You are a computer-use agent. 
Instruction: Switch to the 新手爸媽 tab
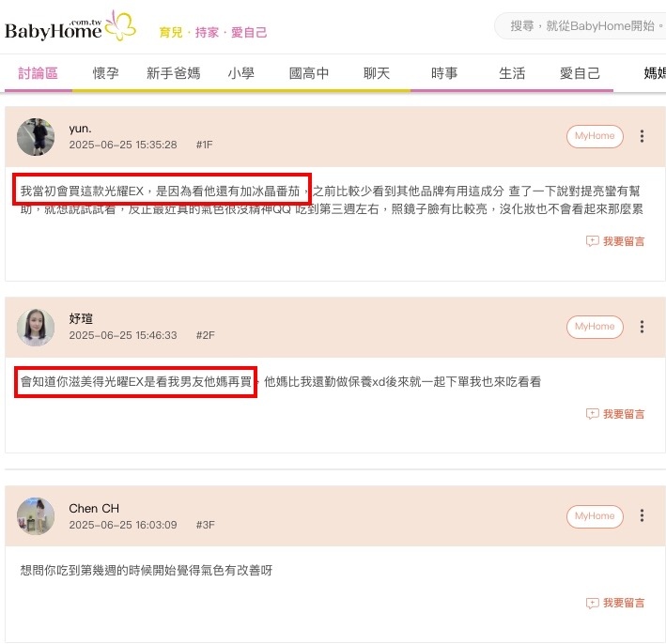click(173, 73)
